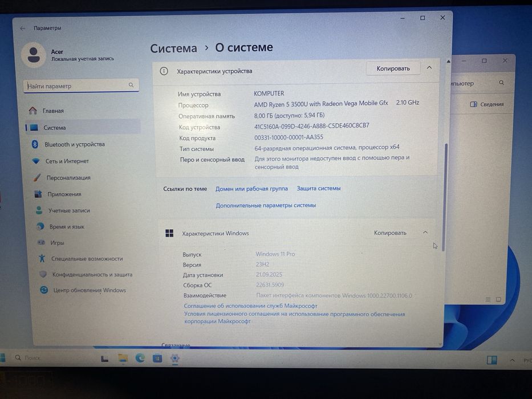Viewport: 532px width, 399px height.
Task: Open Дополнительные параметры системы link
Action: [x=266, y=205]
